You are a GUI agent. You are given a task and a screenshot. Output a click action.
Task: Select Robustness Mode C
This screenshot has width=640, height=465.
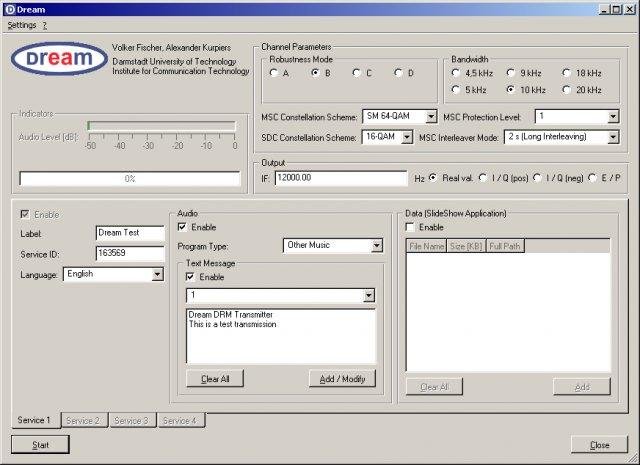click(x=356, y=73)
